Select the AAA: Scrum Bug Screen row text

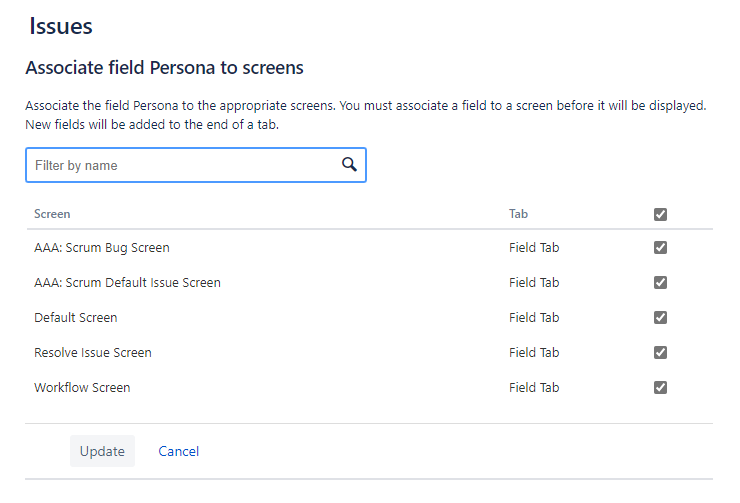pyautogui.click(x=101, y=248)
